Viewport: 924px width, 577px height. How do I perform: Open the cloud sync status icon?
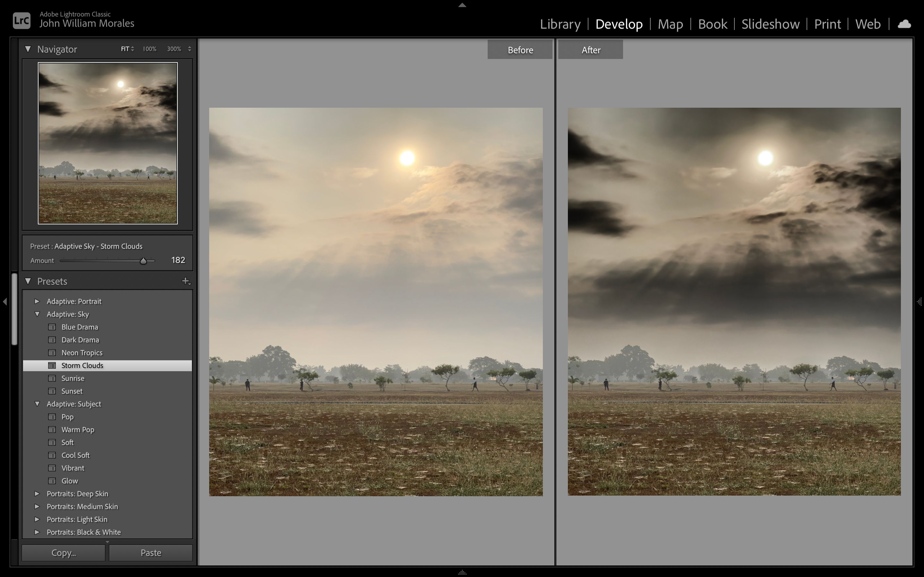coord(904,24)
